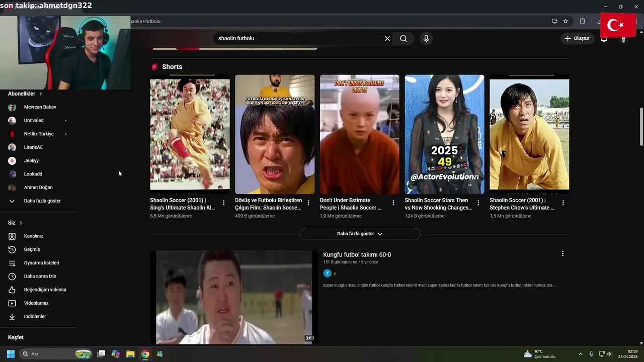The width and height of the screenshot is (644, 362).
Task: Open the Dövüş ve Futbolu Birleştiren short thumbnail
Action: coord(275,134)
